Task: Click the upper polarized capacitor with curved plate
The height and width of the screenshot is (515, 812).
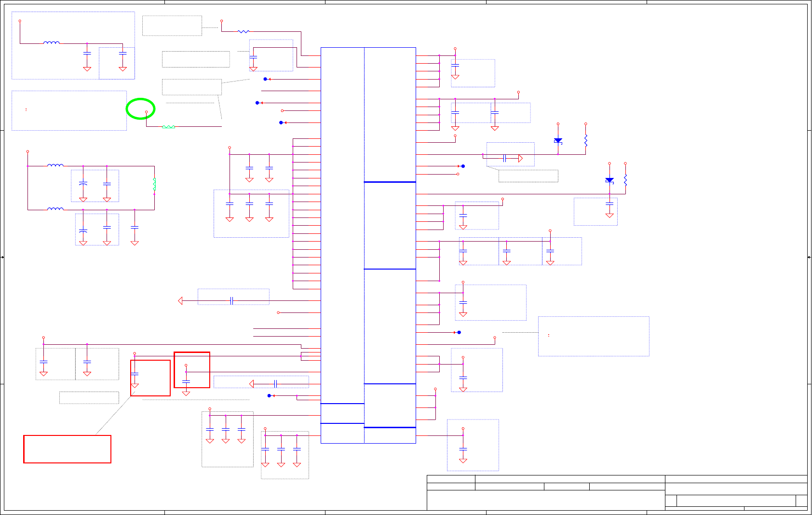Action: click(83, 184)
